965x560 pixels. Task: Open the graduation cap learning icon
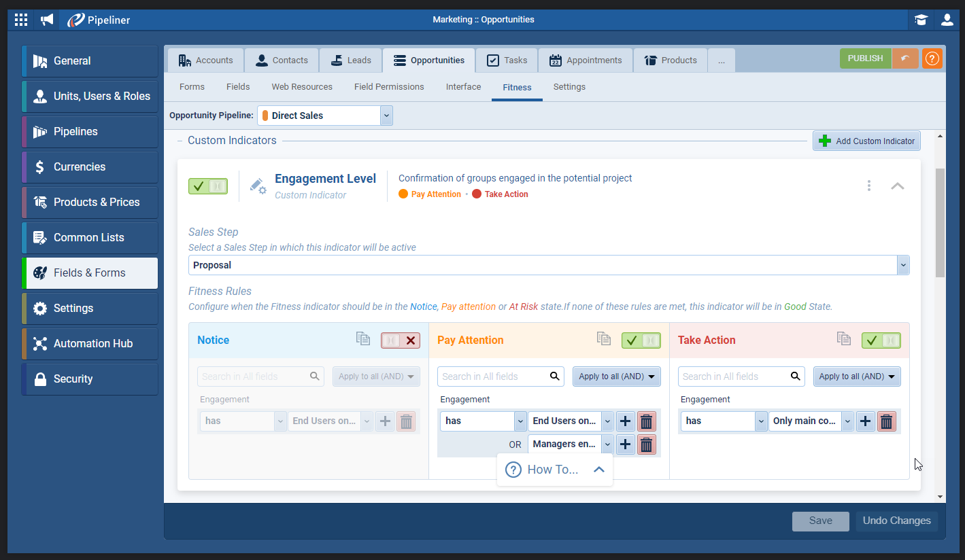pyautogui.click(x=921, y=20)
